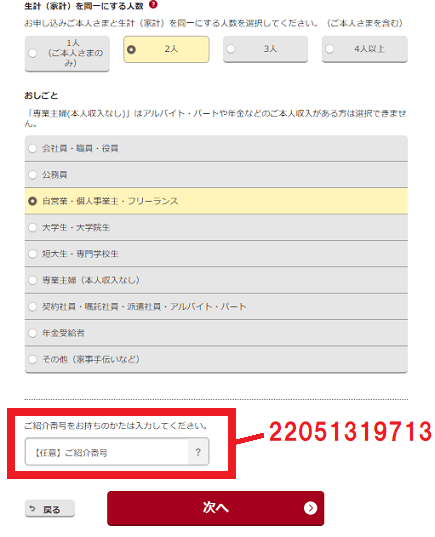Click the red help icon beside 生計を同一にする人数
435x537 pixels.
coord(153,5)
